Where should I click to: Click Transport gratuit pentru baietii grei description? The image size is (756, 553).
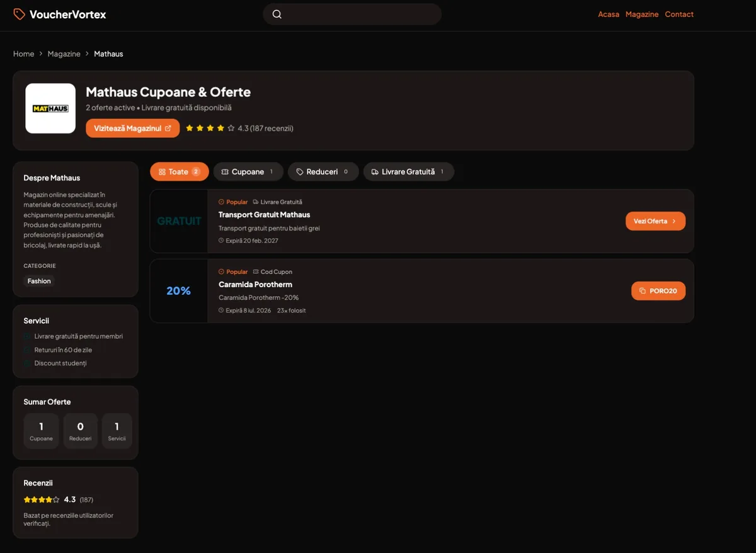pos(269,228)
